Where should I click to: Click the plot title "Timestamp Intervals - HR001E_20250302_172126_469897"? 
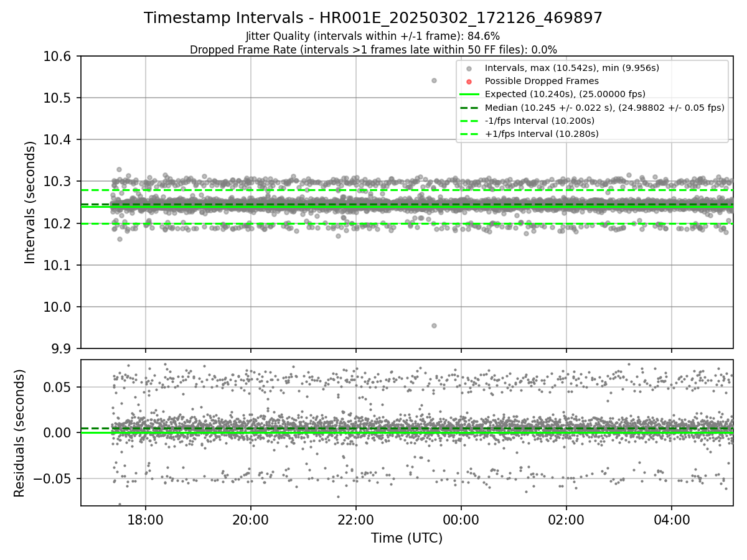point(373,18)
